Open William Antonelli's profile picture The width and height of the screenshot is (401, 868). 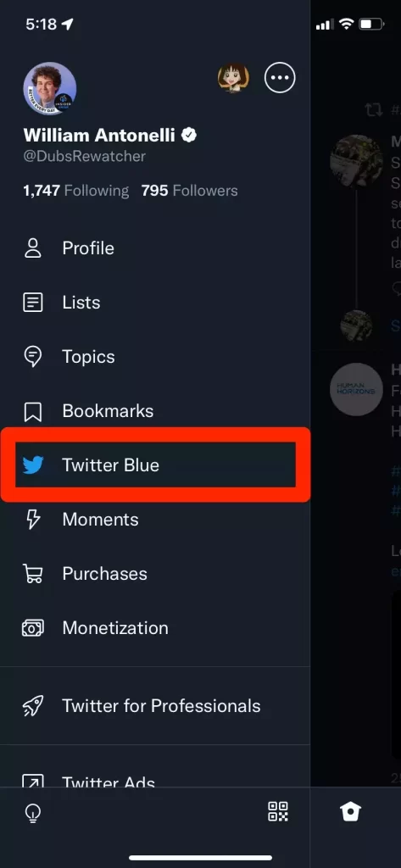tap(50, 88)
